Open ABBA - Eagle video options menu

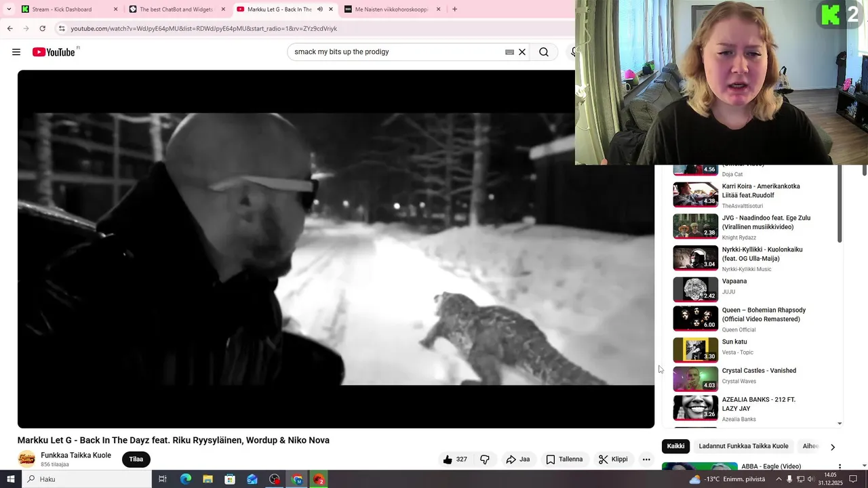pyautogui.click(x=840, y=466)
